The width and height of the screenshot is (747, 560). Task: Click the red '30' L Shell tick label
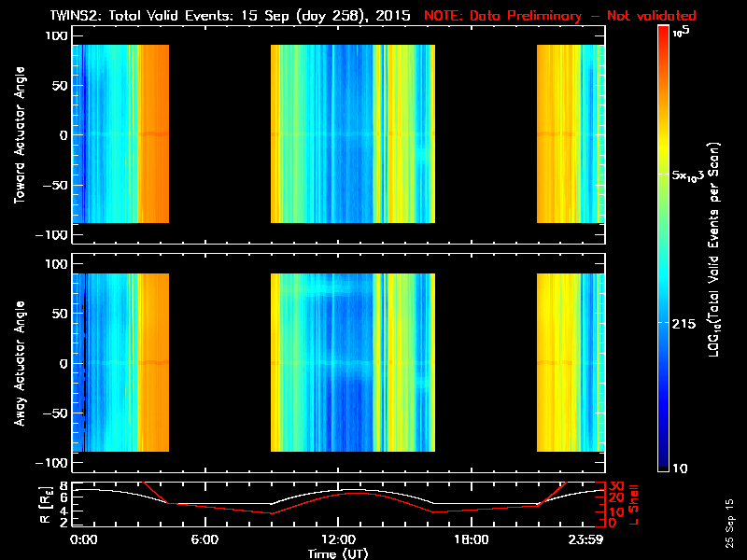pyautogui.click(x=616, y=485)
